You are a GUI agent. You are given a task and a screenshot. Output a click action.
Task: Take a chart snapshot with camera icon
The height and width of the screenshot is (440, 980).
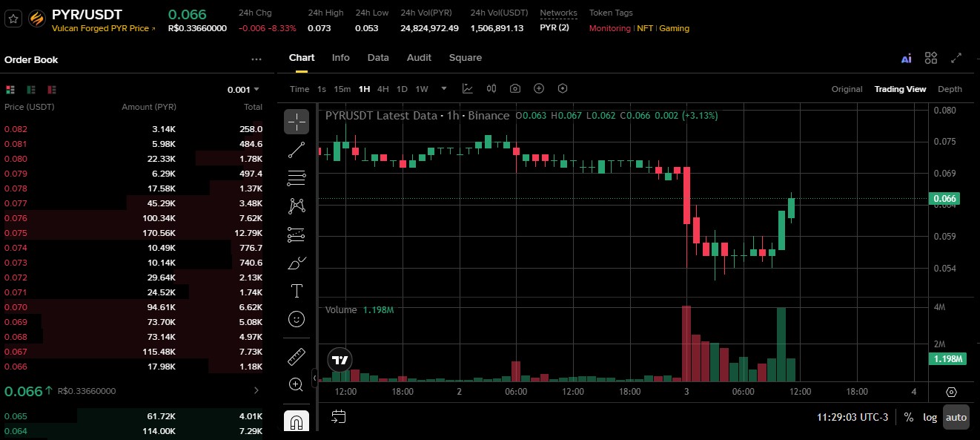pos(515,89)
